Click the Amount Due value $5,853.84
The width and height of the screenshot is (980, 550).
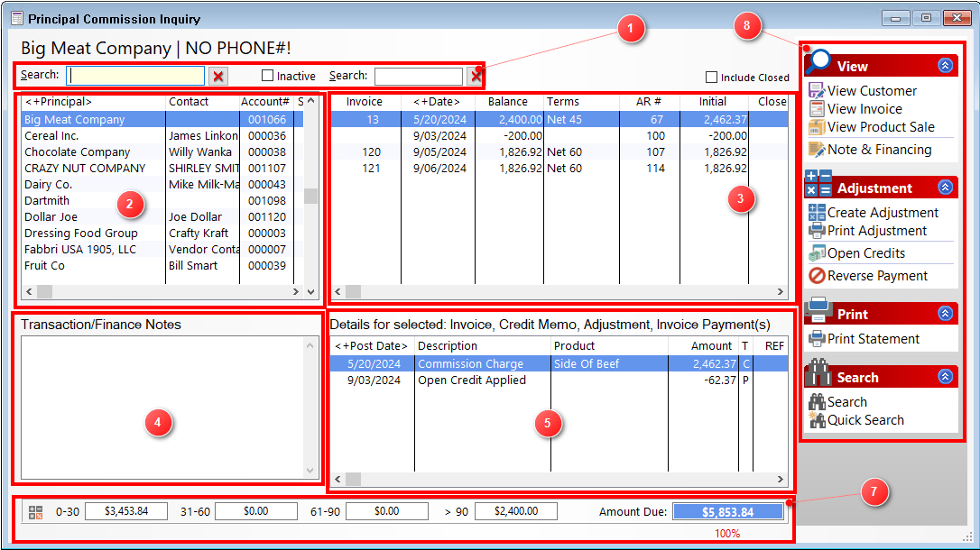click(x=727, y=512)
